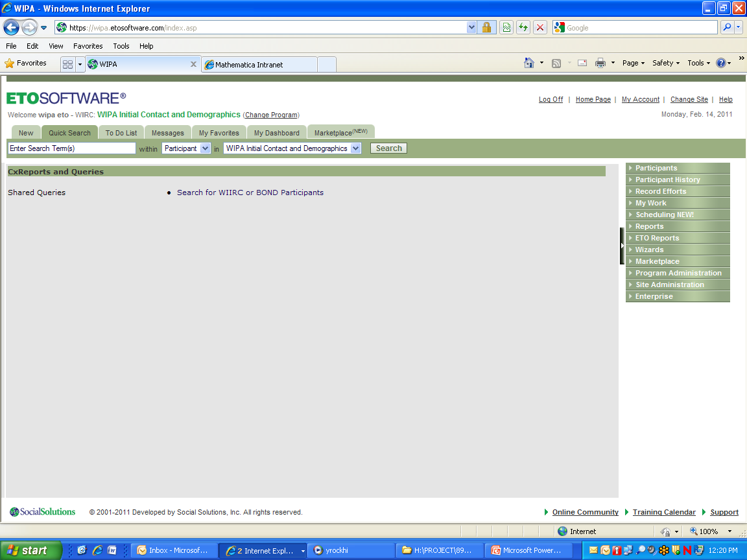Open the File menu
This screenshot has height=560, width=747.
click(x=11, y=46)
